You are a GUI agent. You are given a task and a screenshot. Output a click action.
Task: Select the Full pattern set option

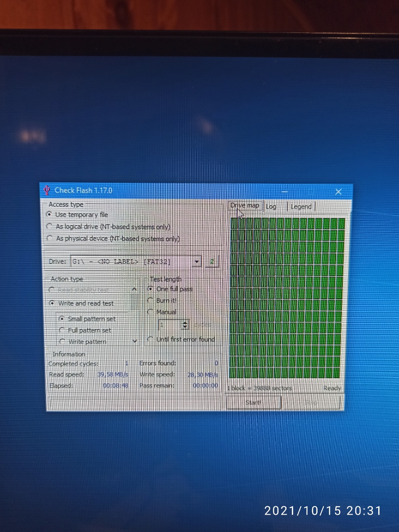pos(62,330)
